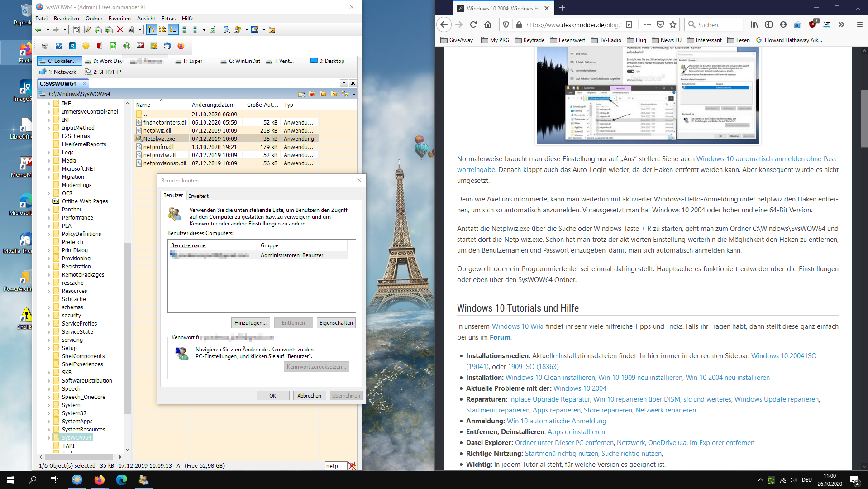Viewport: 868px width, 489px height.
Task: Open the Datei menu in FreeCommander
Action: [41, 19]
